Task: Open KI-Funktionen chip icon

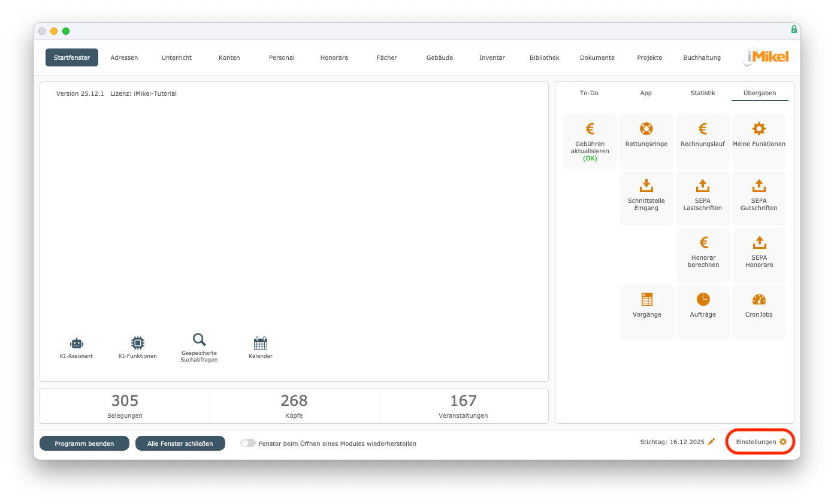Action: (138, 344)
